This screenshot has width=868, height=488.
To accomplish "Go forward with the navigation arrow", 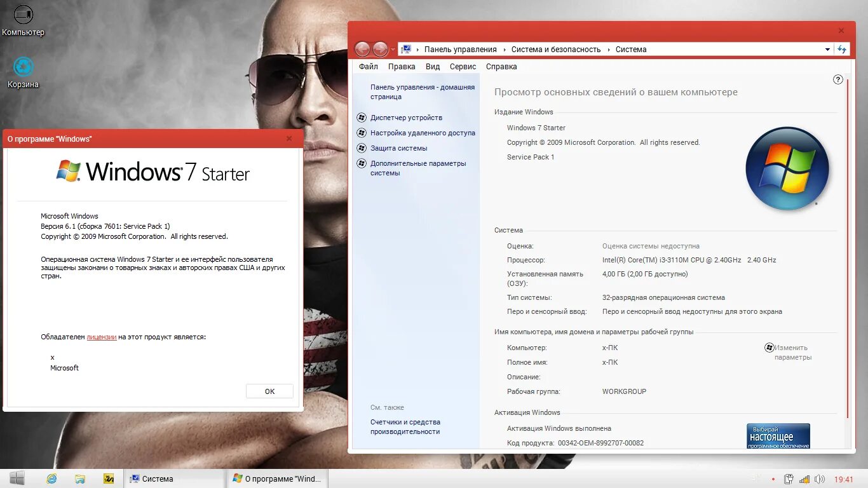I will click(x=380, y=49).
